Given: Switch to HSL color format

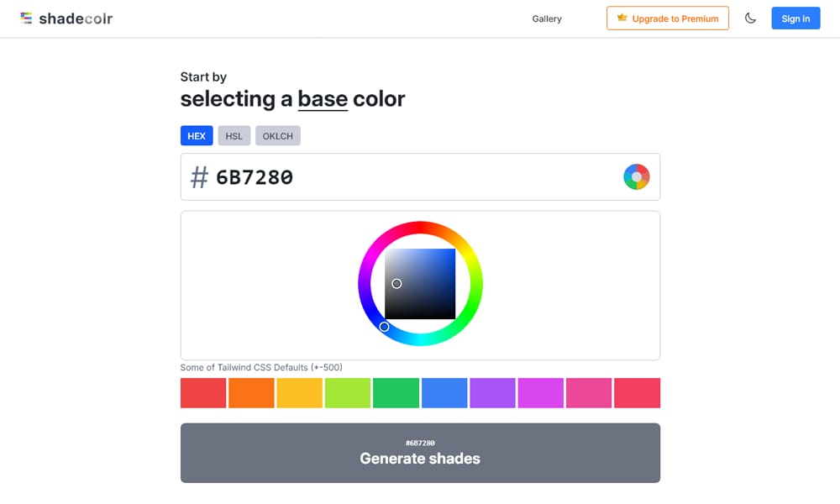Looking at the screenshot, I should pos(234,136).
